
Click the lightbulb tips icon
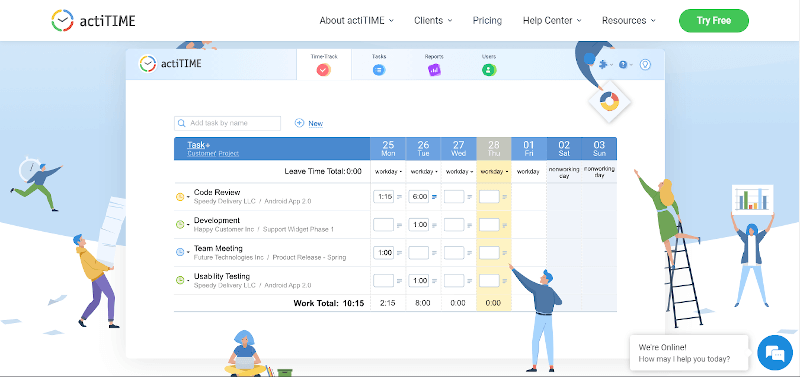click(x=645, y=65)
